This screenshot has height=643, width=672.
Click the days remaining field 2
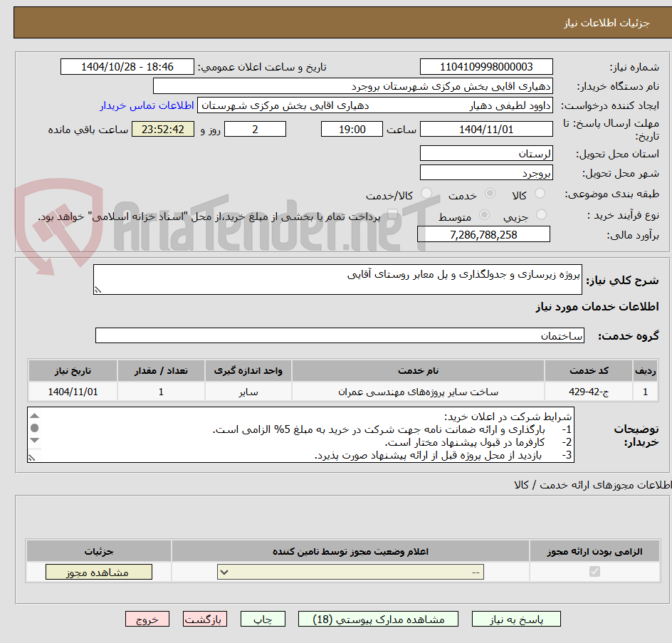[x=255, y=129]
